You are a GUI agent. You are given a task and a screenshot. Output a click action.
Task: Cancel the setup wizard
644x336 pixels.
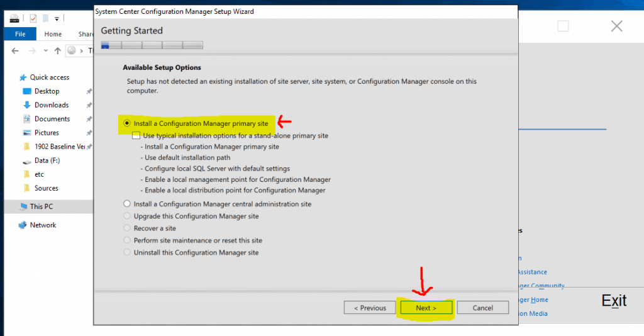[482, 308]
